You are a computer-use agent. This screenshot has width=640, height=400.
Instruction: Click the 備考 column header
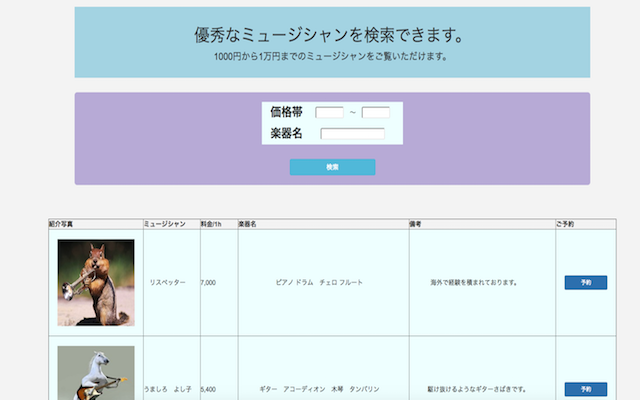415,225
